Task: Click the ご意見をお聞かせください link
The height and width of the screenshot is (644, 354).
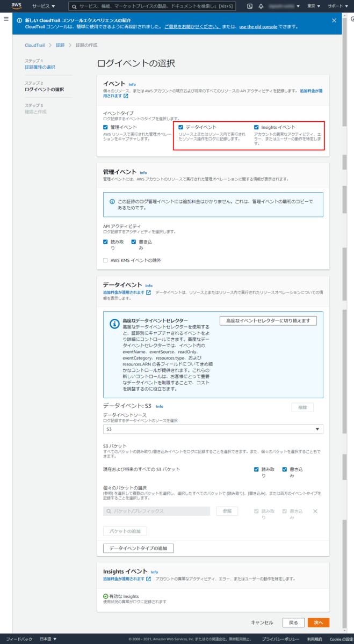Action: (191, 26)
